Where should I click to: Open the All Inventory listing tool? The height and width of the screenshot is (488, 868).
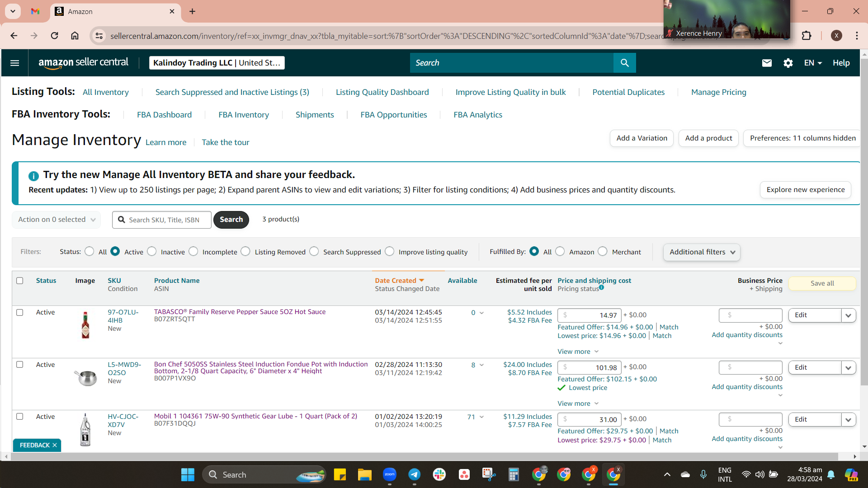pos(106,92)
